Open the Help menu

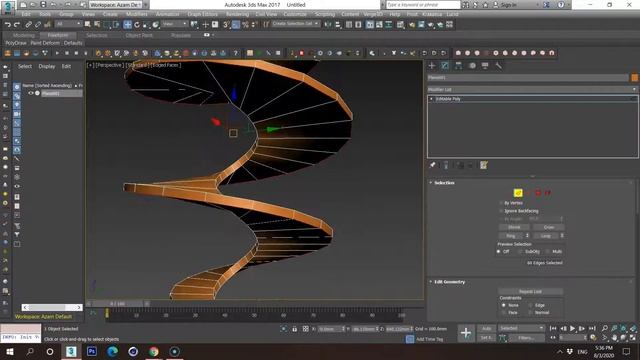(395, 14)
